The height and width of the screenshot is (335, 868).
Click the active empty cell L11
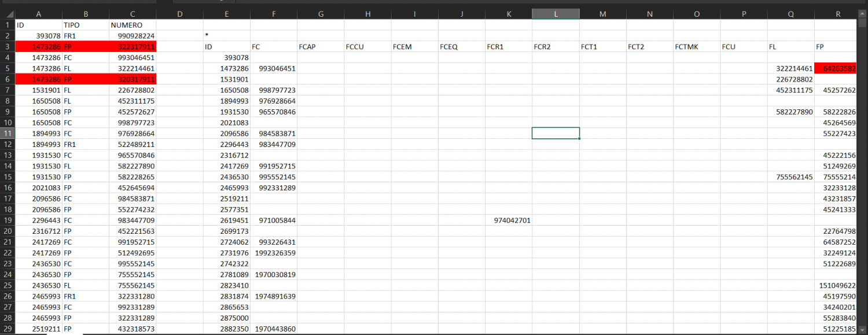tap(556, 133)
